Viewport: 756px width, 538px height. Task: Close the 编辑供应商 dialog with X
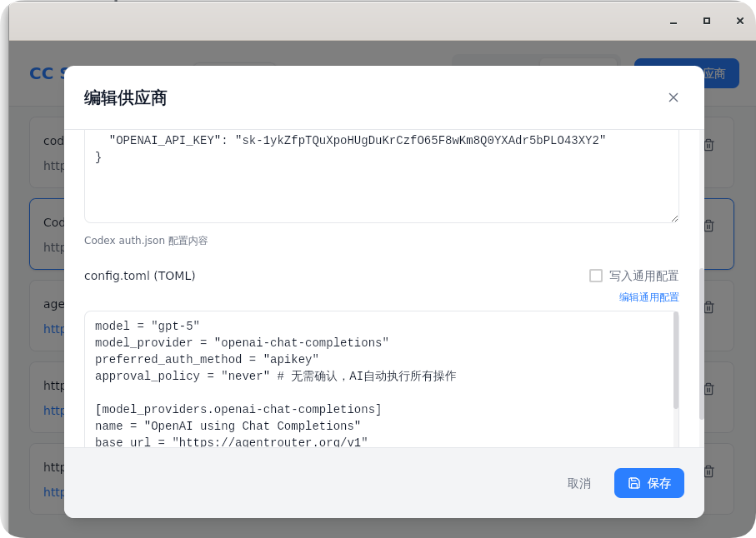pos(673,97)
